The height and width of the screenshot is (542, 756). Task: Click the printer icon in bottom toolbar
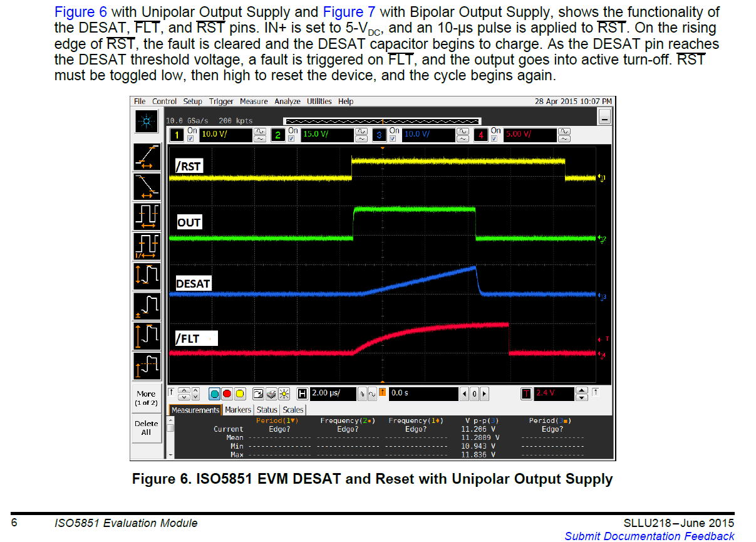271,393
